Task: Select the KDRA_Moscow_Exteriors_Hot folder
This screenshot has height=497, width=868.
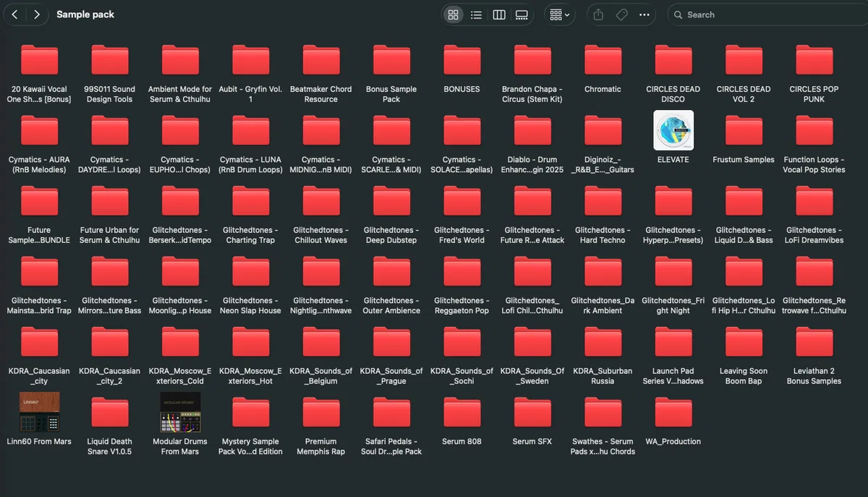Action: point(250,343)
